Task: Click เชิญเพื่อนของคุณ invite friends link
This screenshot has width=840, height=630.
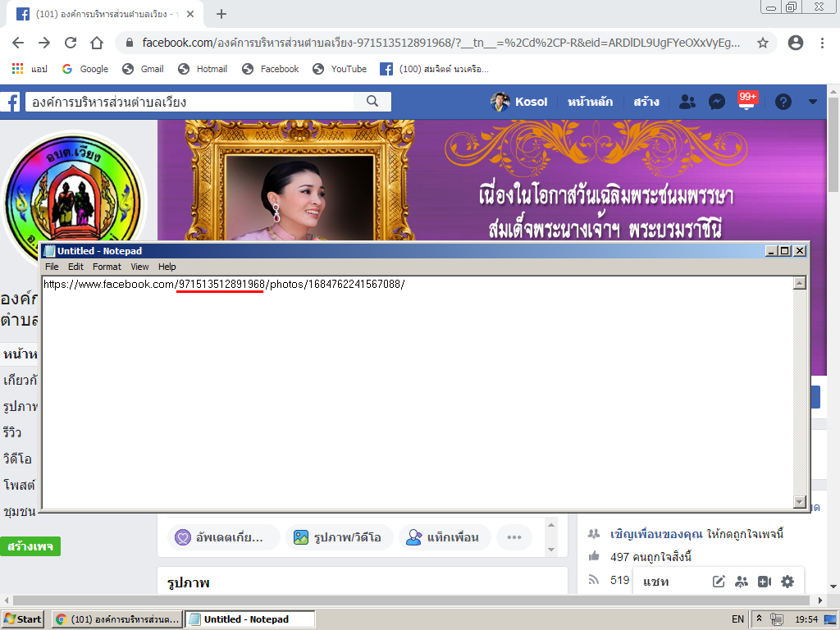Action: pyautogui.click(x=656, y=534)
